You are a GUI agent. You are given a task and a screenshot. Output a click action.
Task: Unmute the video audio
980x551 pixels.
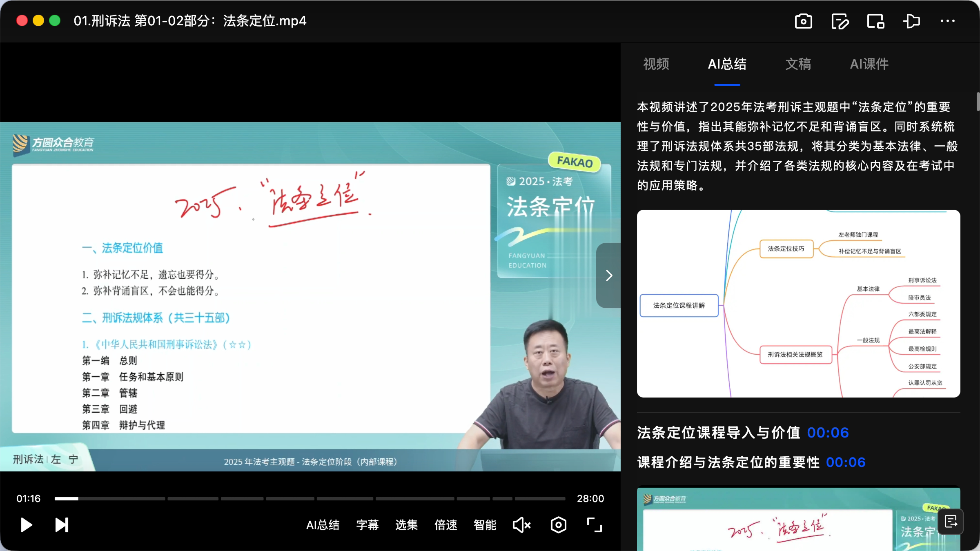(x=521, y=525)
